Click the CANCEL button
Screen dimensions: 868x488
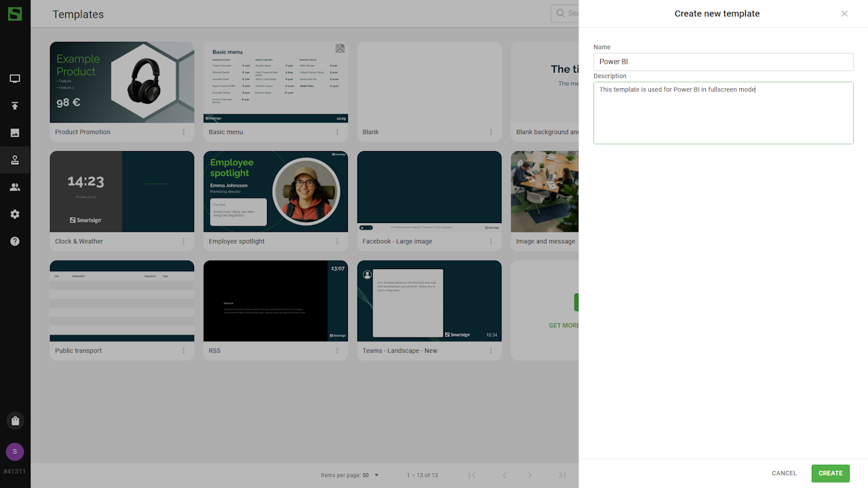[x=784, y=473]
